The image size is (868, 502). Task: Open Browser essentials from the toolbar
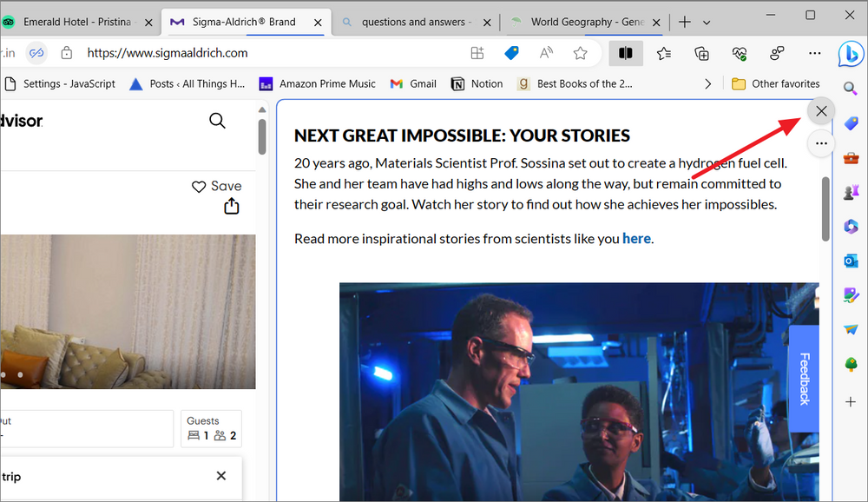pos(740,53)
